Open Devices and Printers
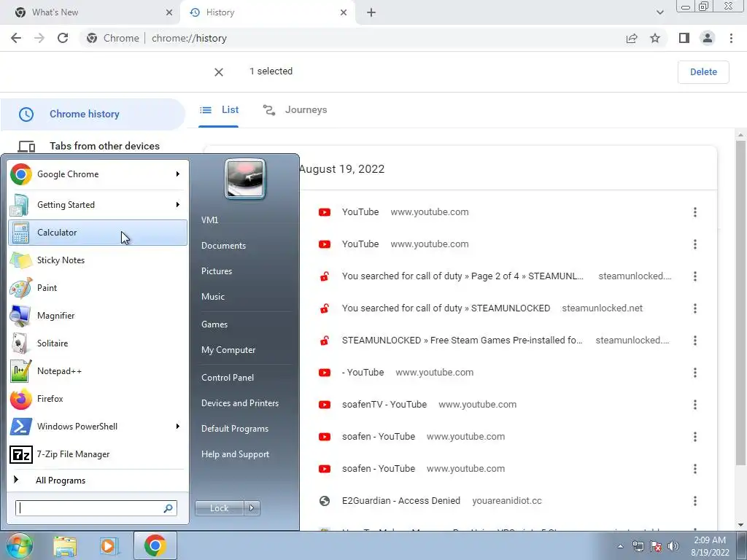Image resolution: width=747 pixels, height=560 pixels. click(240, 403)
